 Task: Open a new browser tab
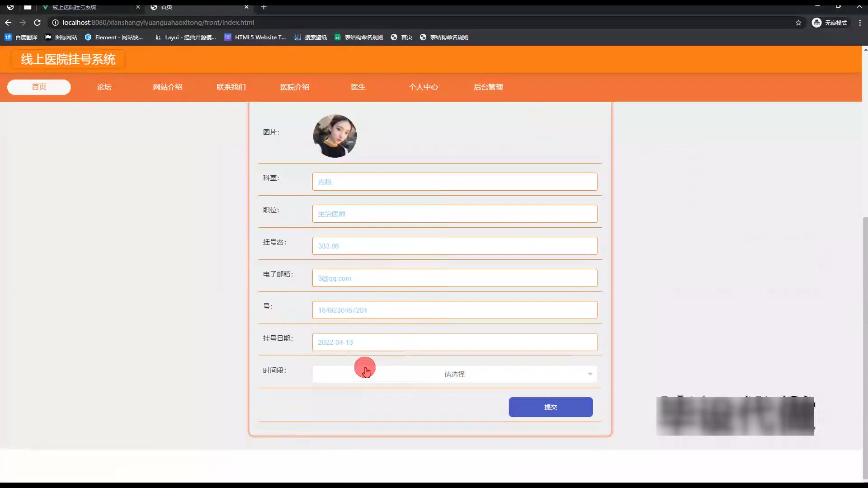point(264,7)
